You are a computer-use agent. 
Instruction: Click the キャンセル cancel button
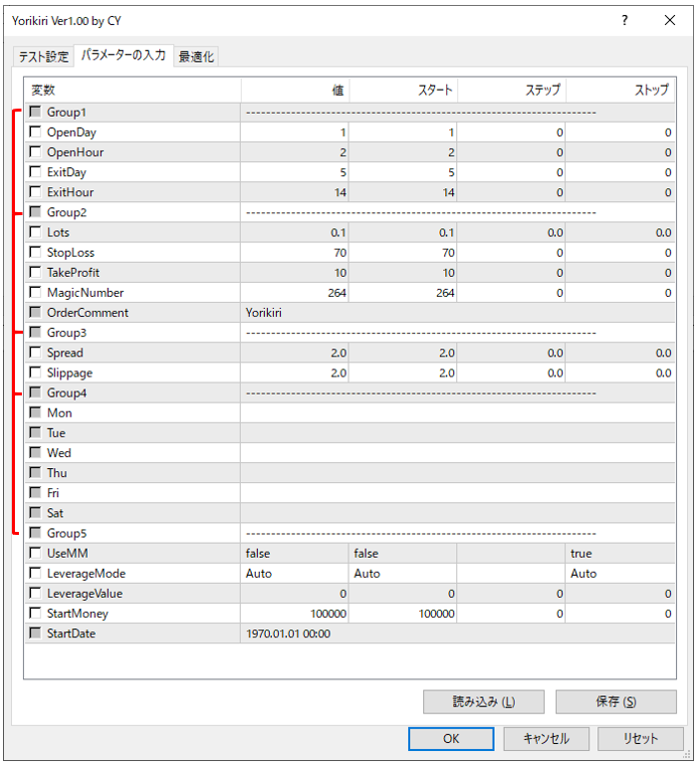[x=546, y=739]
